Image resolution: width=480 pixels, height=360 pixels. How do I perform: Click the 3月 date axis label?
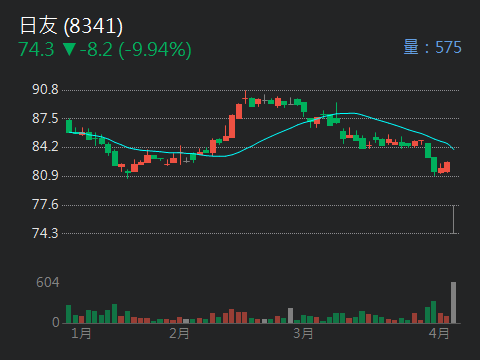click(303, 333)
